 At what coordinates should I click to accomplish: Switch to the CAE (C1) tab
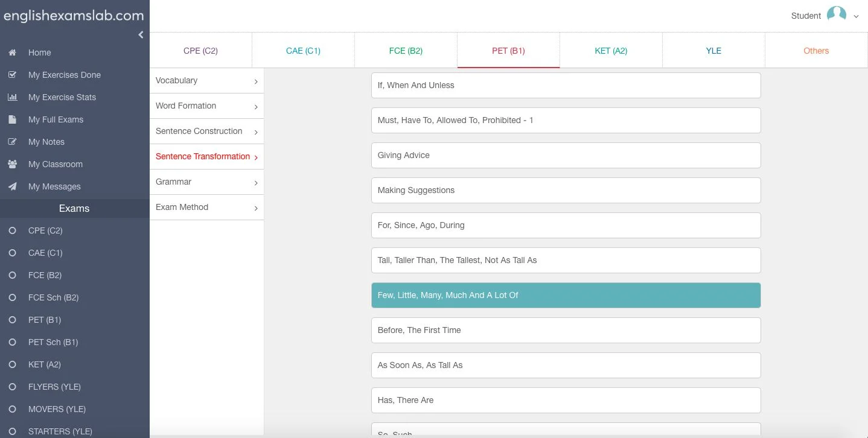(303, 51)
